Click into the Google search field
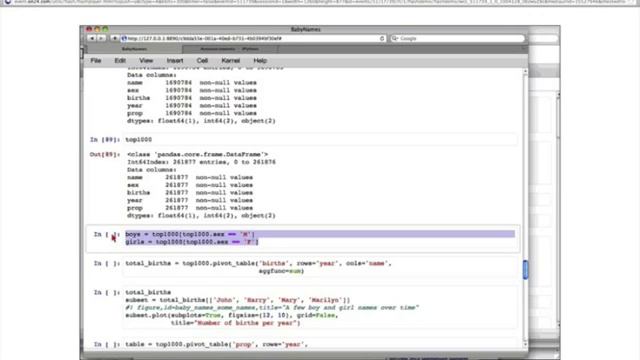Screen dimensions: 640x360 pos(457,38)
